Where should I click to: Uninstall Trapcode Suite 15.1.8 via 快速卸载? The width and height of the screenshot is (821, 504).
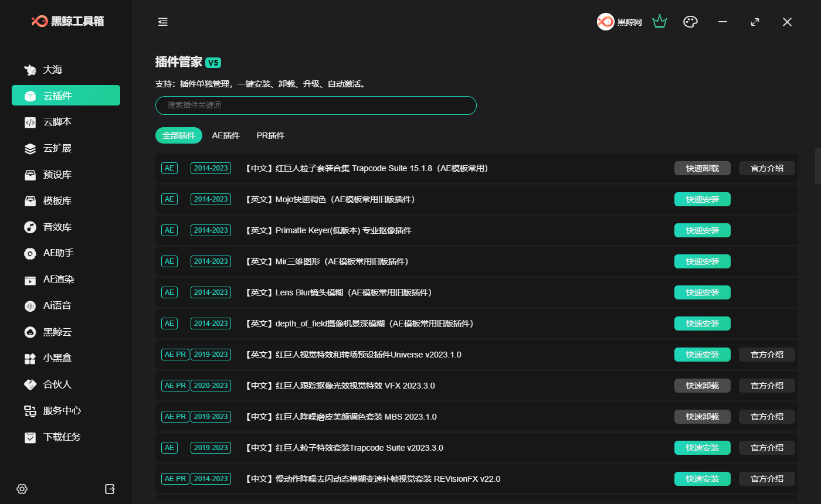[703, 168]
